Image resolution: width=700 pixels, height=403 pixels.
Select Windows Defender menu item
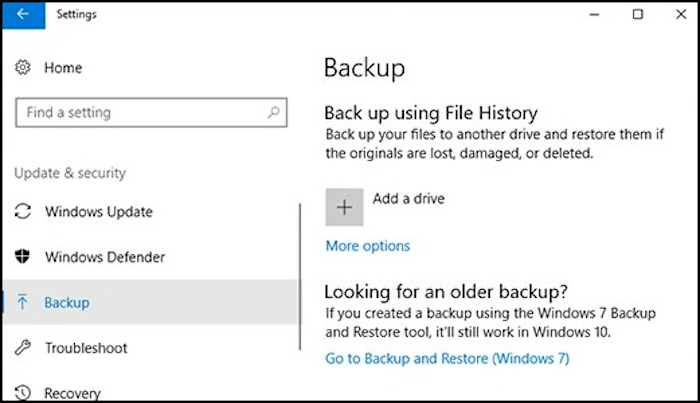coord(104,257)
